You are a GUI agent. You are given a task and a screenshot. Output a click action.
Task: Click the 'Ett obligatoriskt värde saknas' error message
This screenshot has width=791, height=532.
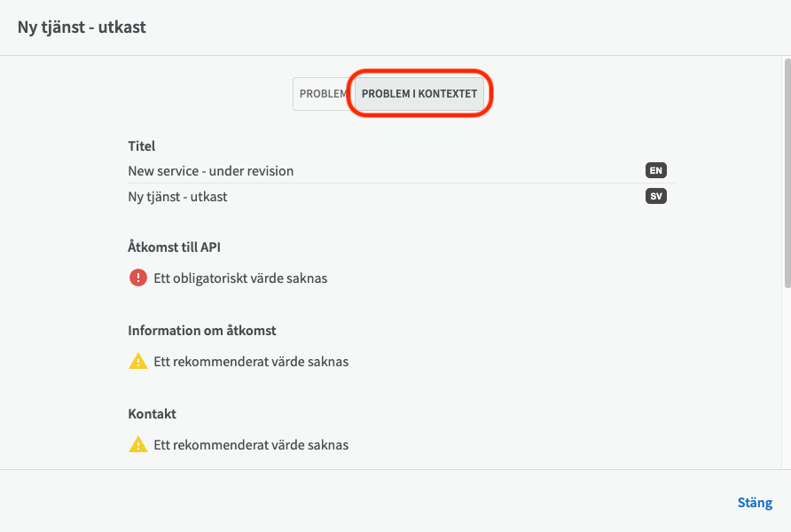(x=240, y=278)
